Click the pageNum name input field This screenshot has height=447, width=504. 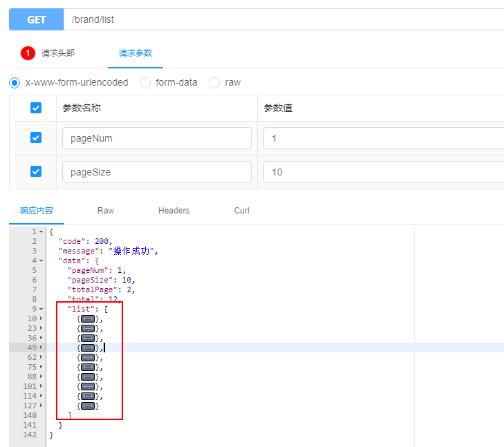click(157, 138)
